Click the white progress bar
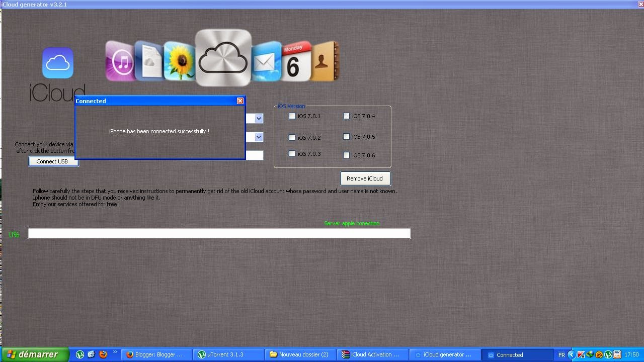The image size is (644, 362). pos(219,233)
